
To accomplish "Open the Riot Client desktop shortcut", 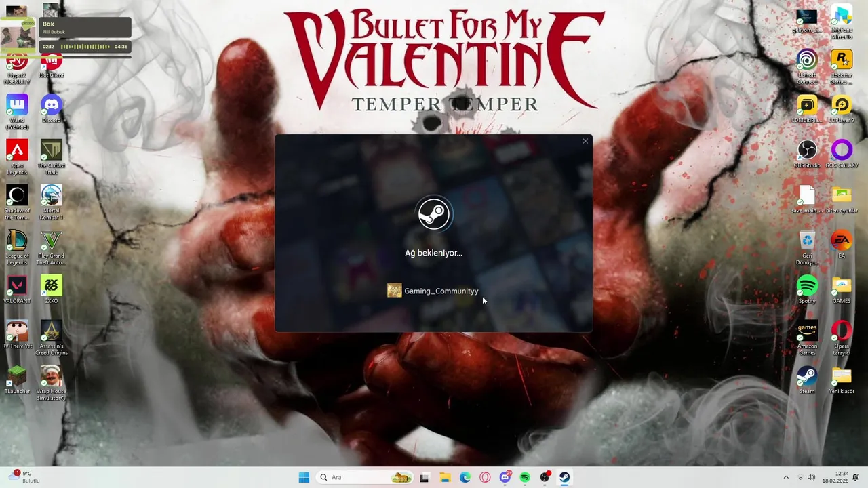I will 51,64.
